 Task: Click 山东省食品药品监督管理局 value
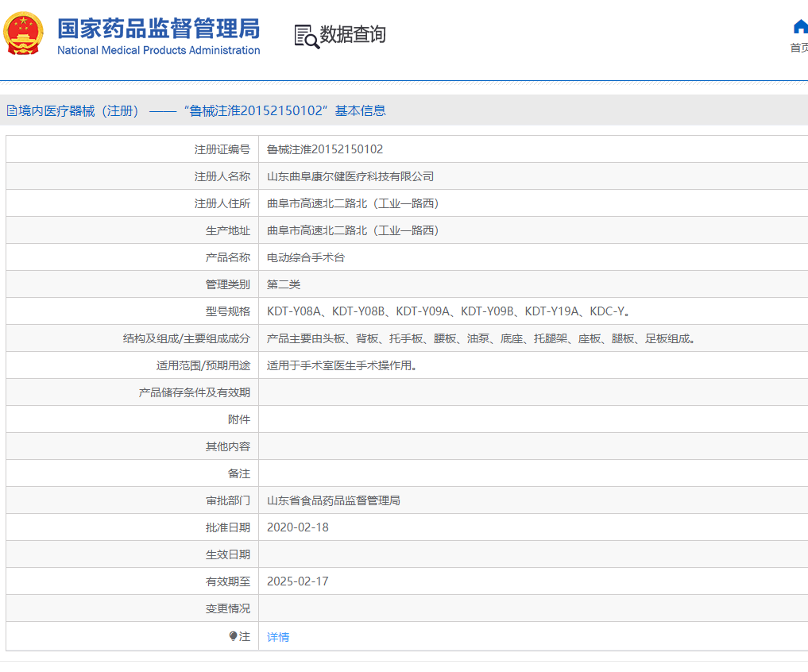tap(334, 500)
